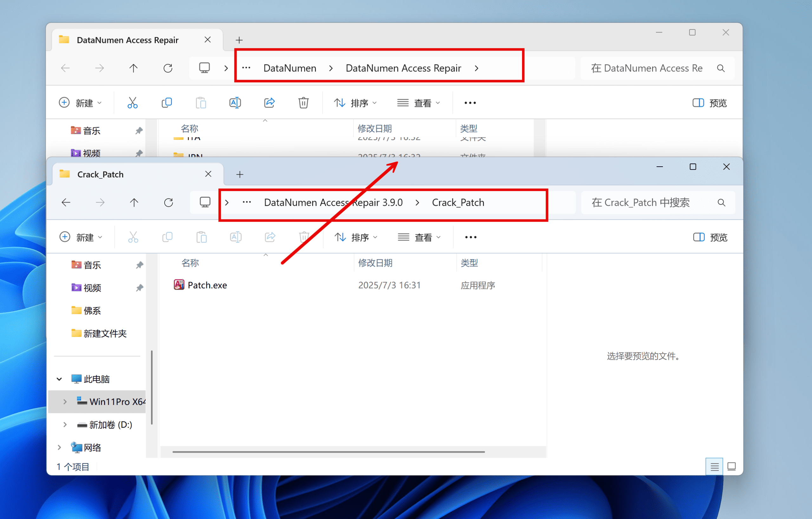Switch to large thumbnails view in status bar
The height and width of the screenshot is (519, 812).
pos(731,466)
